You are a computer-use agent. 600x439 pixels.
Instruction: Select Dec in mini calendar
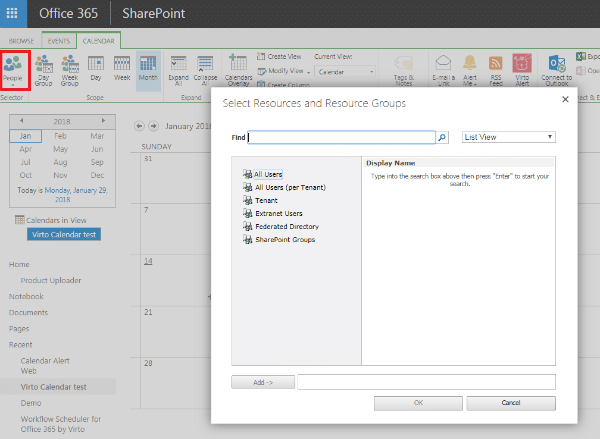tap(97, 175)
